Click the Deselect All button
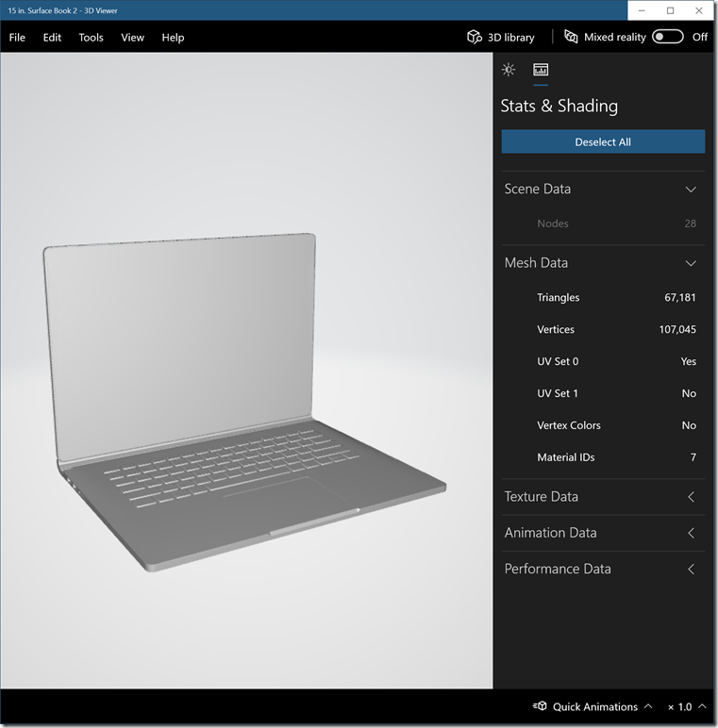718x728 pixels. point(603,141)
